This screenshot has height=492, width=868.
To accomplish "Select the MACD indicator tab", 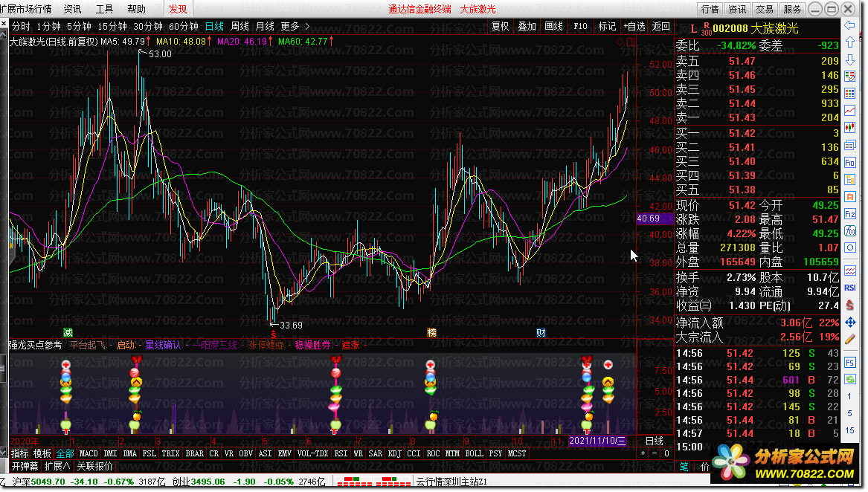I will pyautogui.click(x=89, y=454).
